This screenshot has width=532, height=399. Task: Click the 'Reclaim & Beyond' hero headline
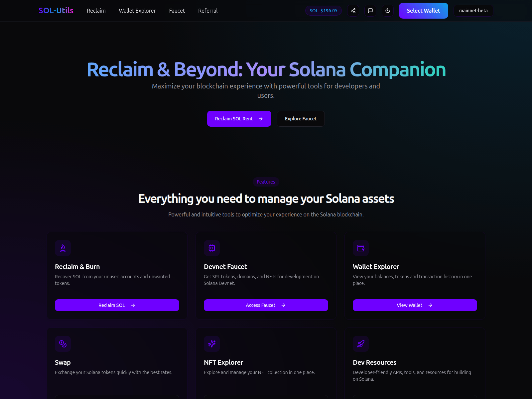pyautogui.click(x=266, y=69)
